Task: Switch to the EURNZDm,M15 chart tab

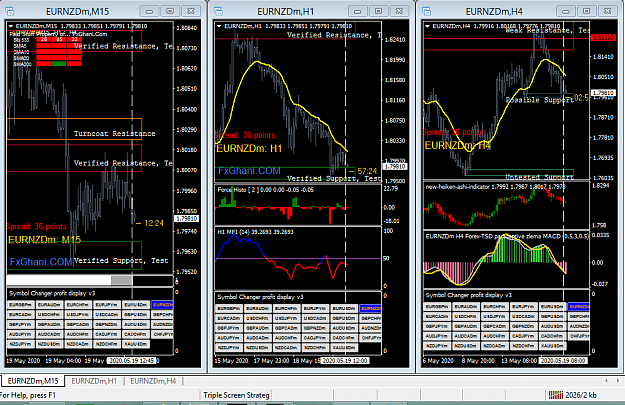Action: point(33,381)
